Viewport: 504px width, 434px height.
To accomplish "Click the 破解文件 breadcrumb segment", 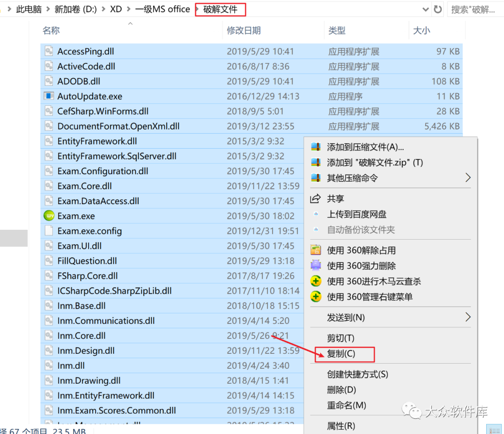I will tap(220, 9).
